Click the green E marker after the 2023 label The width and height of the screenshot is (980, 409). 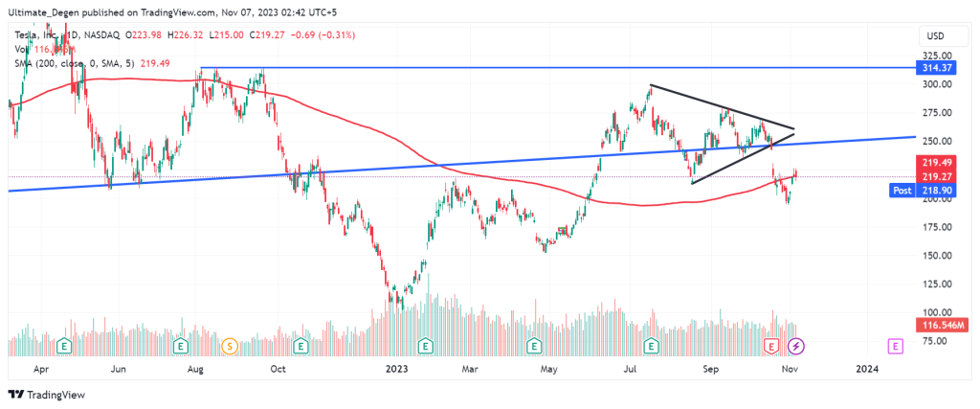(426, 345)
